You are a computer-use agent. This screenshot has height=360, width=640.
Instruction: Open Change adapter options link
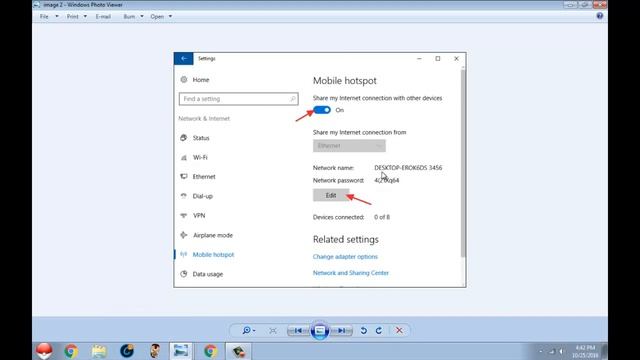point(345,257)
